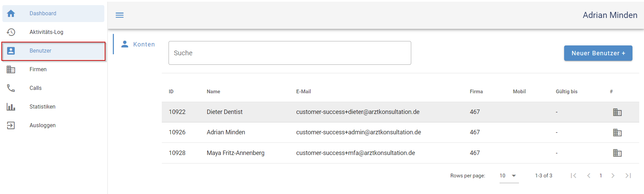644x194 pixels.
Task: Go to the previous page of results
Action: click(589, 176)
